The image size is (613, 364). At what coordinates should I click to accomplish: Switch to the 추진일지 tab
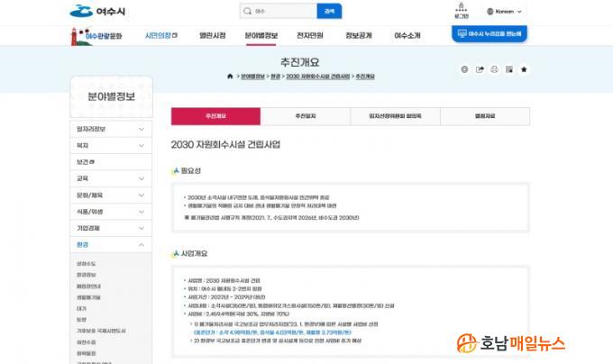pyautogui.click(x=306, y=116)
